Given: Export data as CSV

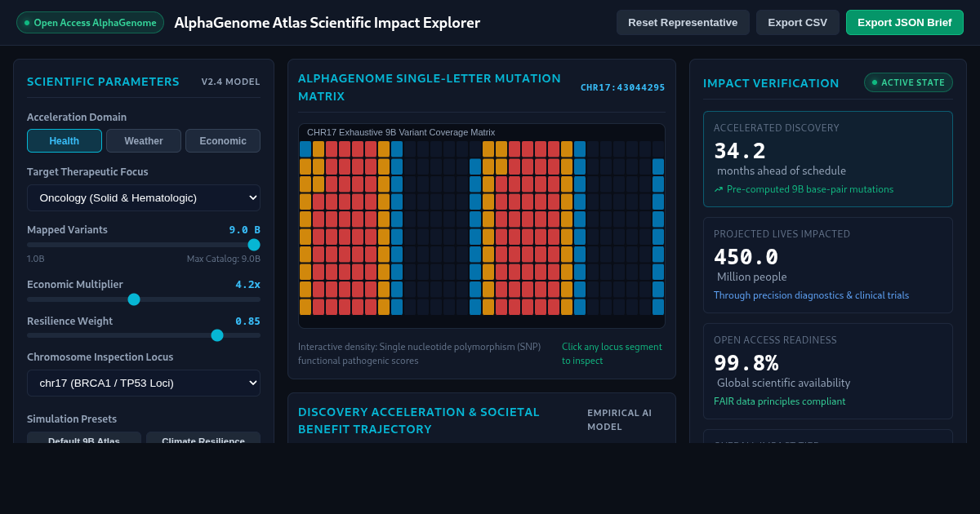Looking at the screenshot, I should coord(798,22).
